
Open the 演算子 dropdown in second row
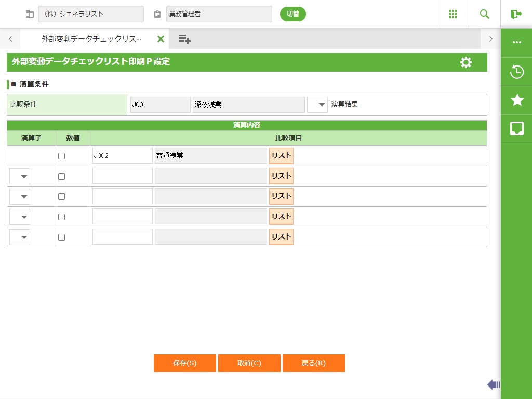(20, 177)
